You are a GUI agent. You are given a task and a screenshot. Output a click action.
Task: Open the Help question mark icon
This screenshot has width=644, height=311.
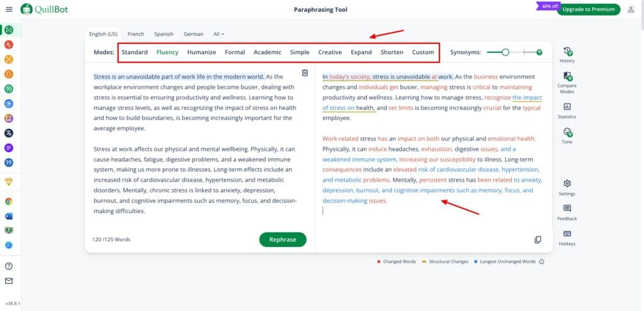click(9, 266)
